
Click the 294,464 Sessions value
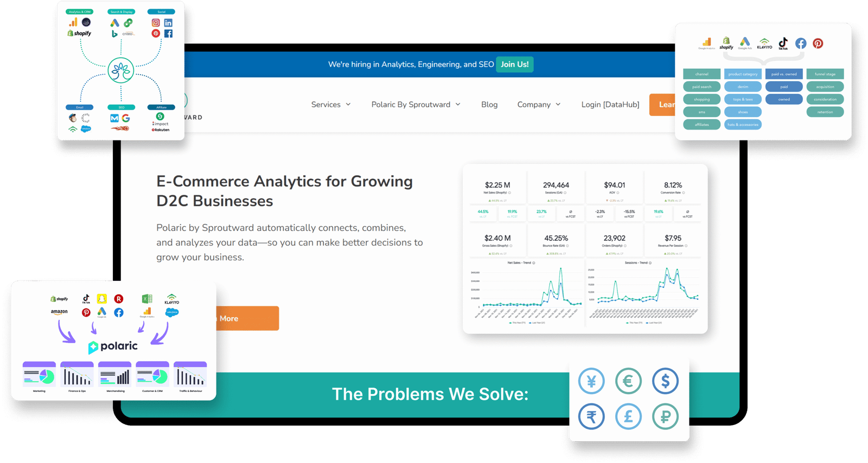click(x=556, y=185)
